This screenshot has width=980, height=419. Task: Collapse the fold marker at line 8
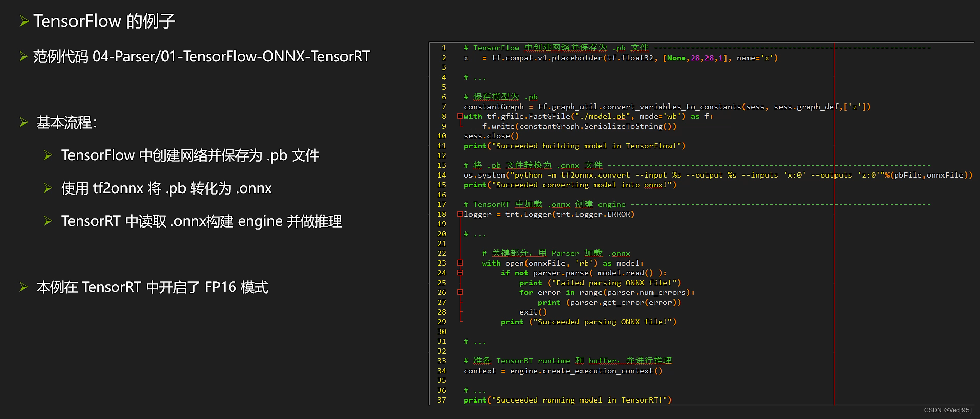pyautogui.click(x=460, y=116)
